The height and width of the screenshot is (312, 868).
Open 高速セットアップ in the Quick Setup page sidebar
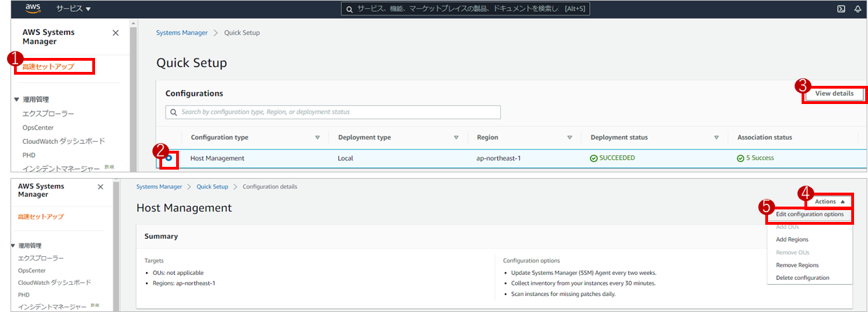[x=48, y=66]
